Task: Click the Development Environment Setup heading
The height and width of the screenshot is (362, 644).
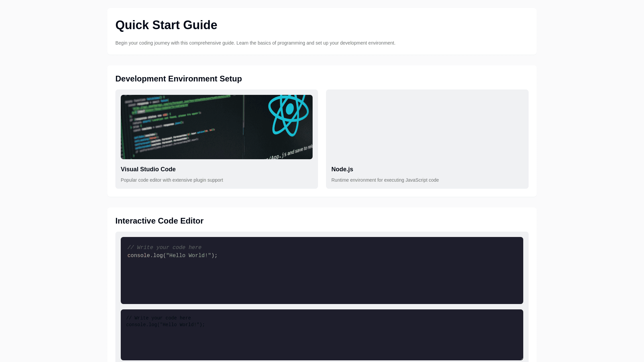Action: click(x=178, y=79)
